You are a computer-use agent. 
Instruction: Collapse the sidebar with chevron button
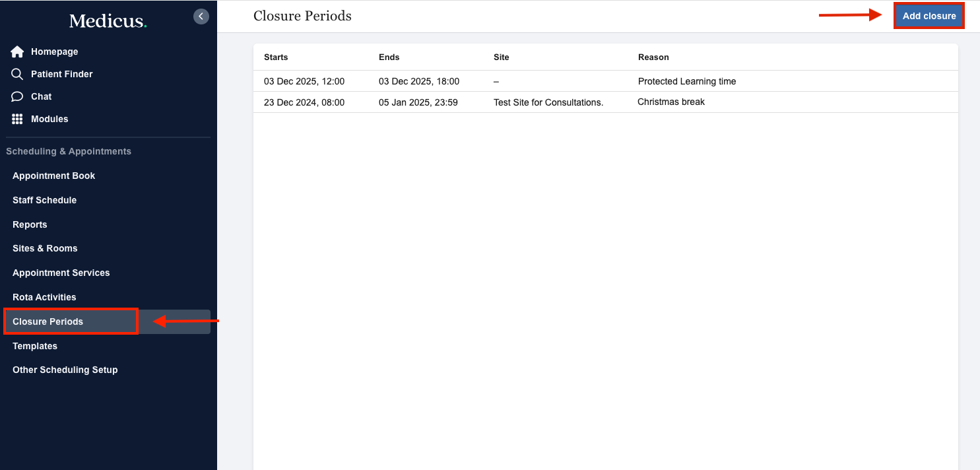(x=201, y=17)
